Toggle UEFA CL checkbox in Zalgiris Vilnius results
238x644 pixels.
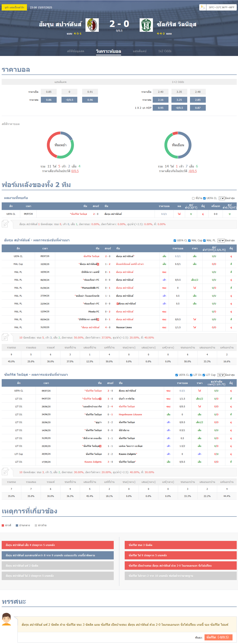[177, 375]
